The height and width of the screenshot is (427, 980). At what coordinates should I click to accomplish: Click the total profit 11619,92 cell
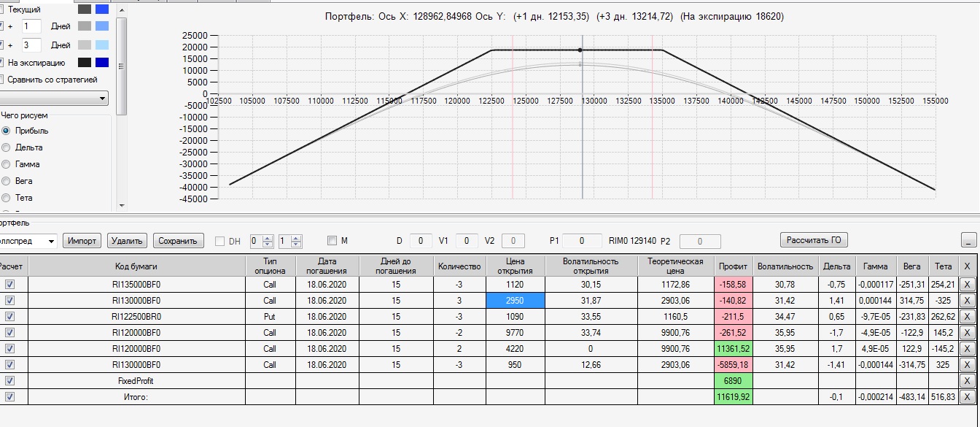733,397
